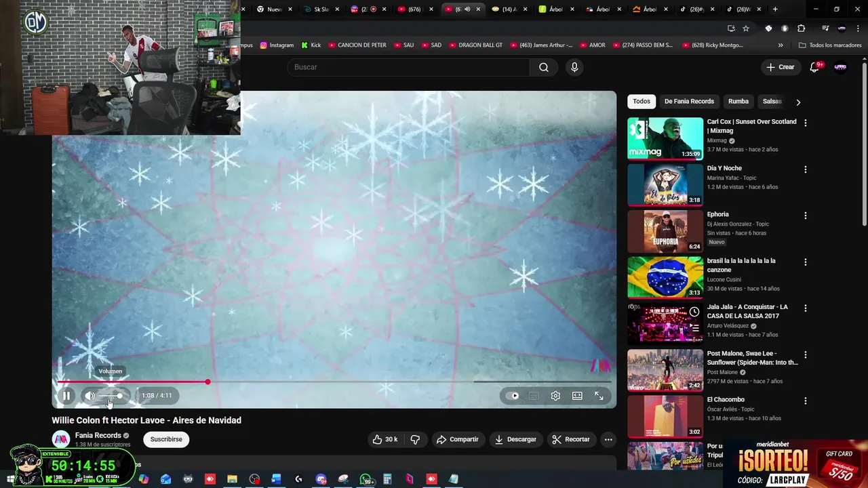The width and height of the screenshot is (868, 488).
Task: Open options for Dia Y Noche video
Action: [x=806, y=169]
